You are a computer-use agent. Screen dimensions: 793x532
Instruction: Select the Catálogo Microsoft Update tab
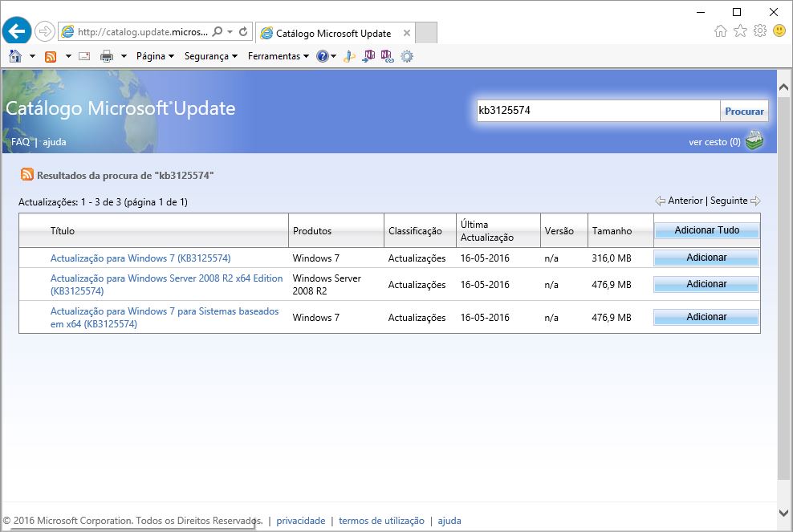pos(333,34)
